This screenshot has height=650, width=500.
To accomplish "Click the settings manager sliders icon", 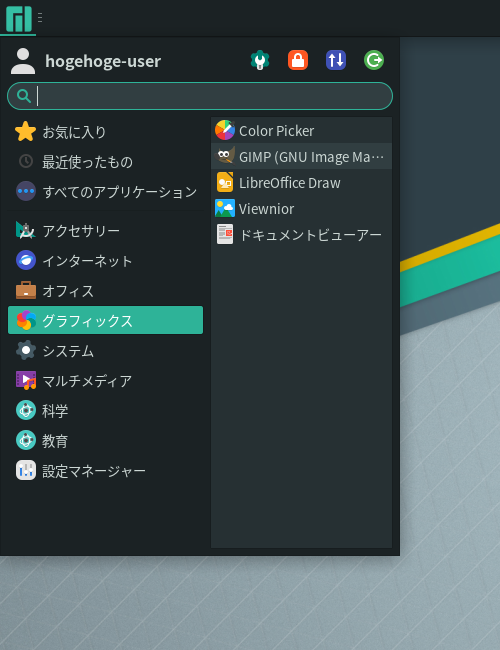I will (26, 471).
